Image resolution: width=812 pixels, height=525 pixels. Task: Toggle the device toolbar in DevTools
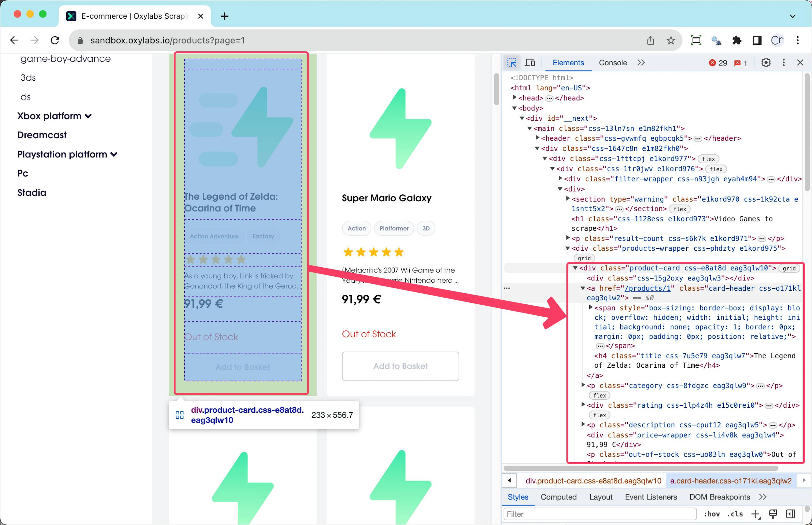(x=530, y=63)
